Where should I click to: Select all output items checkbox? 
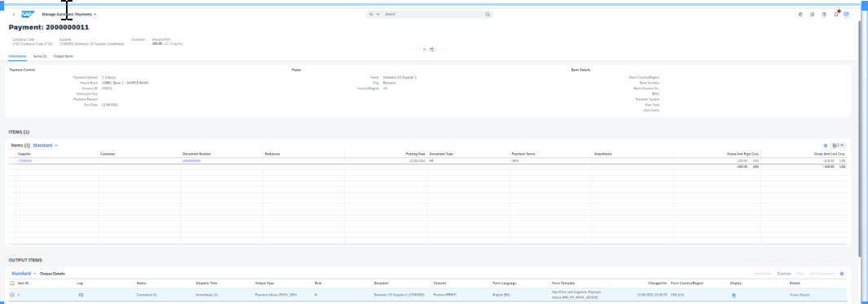[x=12, y=283]
